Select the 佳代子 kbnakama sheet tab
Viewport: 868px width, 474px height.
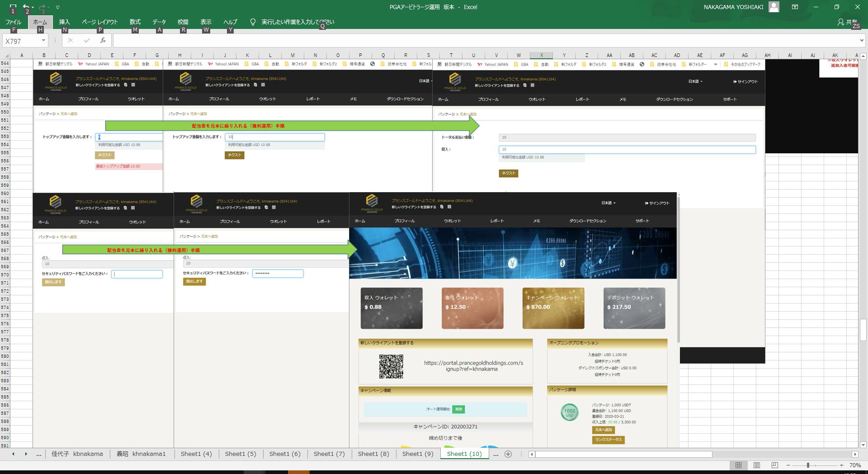click(77, 454)
